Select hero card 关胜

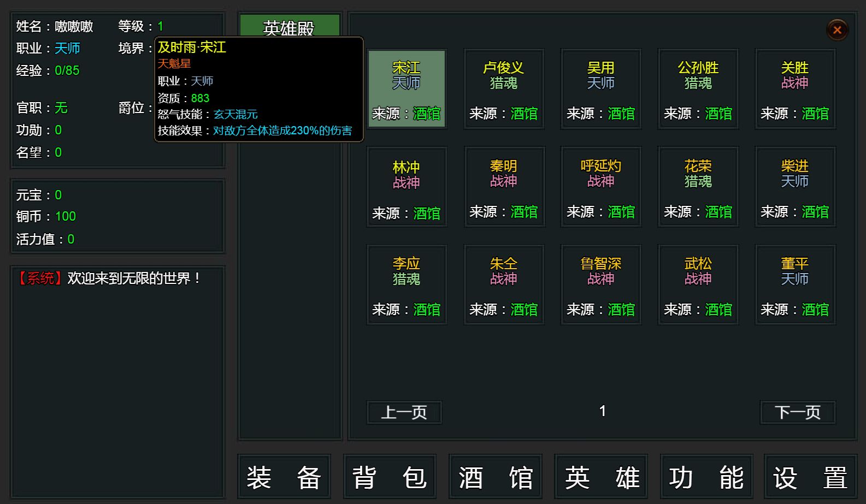(795, 89)
